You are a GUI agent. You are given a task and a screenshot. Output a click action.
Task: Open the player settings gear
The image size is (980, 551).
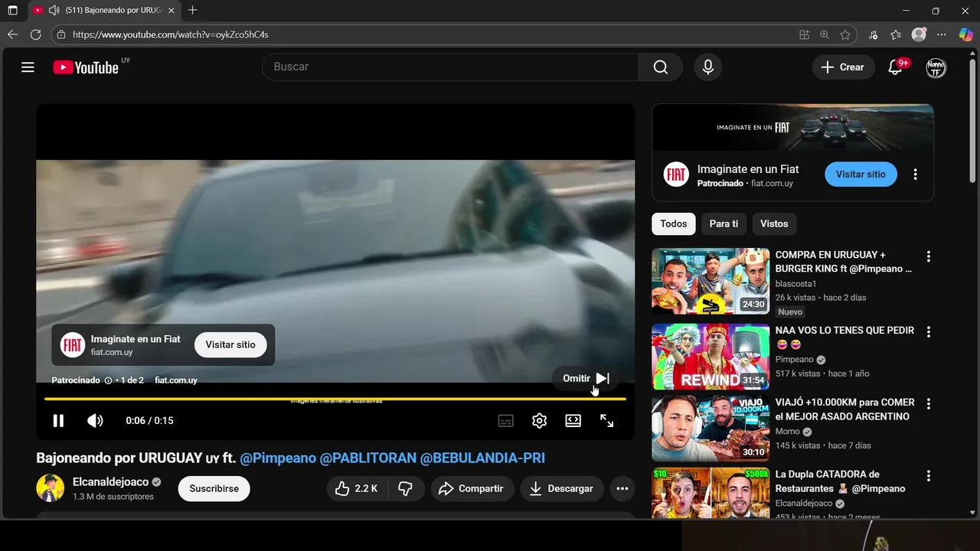[x=539, y=421]
